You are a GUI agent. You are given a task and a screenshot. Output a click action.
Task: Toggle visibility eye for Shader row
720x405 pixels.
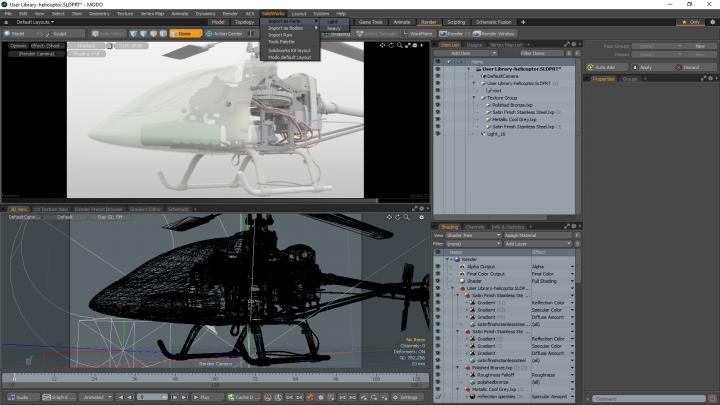[438, 281]
